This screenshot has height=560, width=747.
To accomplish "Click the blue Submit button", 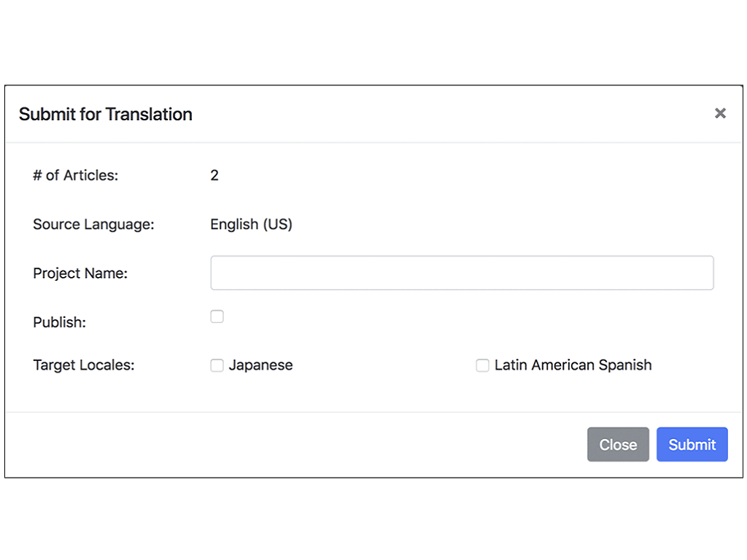I will [x=692, y=444].
